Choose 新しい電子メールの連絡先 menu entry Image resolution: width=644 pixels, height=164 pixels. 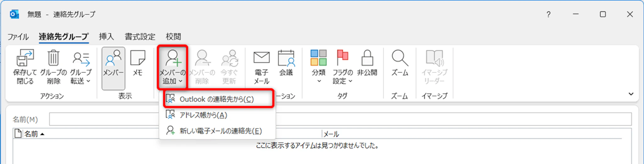point(220,131)
